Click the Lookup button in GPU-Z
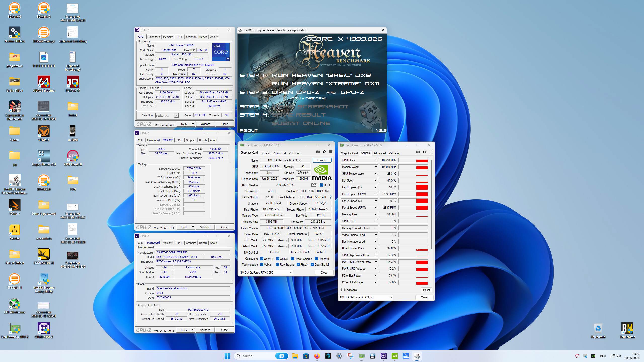Image resolution: width=644 pixels, height=362 pixels. [x=322, y=160]
